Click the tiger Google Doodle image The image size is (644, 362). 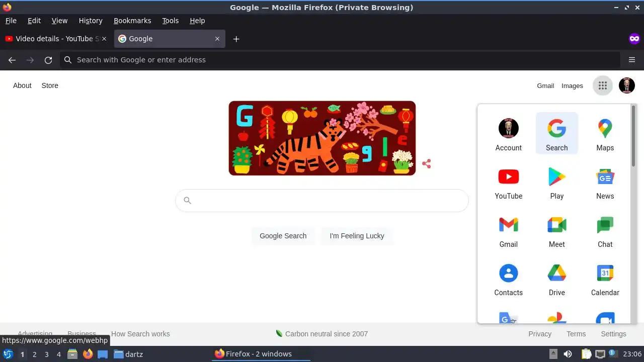click(322, 138)
